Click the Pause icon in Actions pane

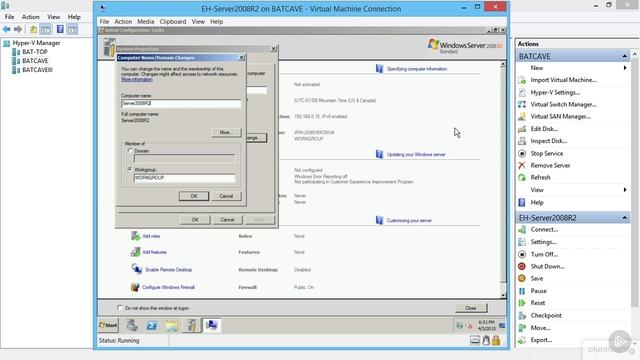pos(522,291)
